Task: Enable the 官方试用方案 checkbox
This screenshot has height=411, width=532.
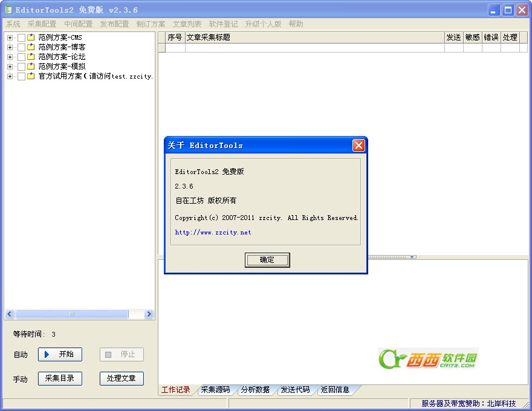Action: pyautogui.click(x=21, y=76)
